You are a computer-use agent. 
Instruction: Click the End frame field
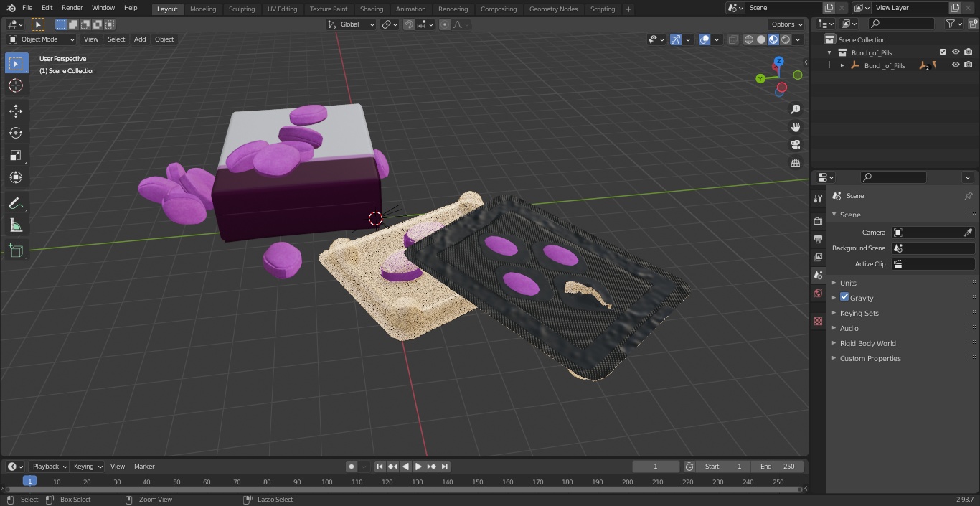[x=777, y=467]
